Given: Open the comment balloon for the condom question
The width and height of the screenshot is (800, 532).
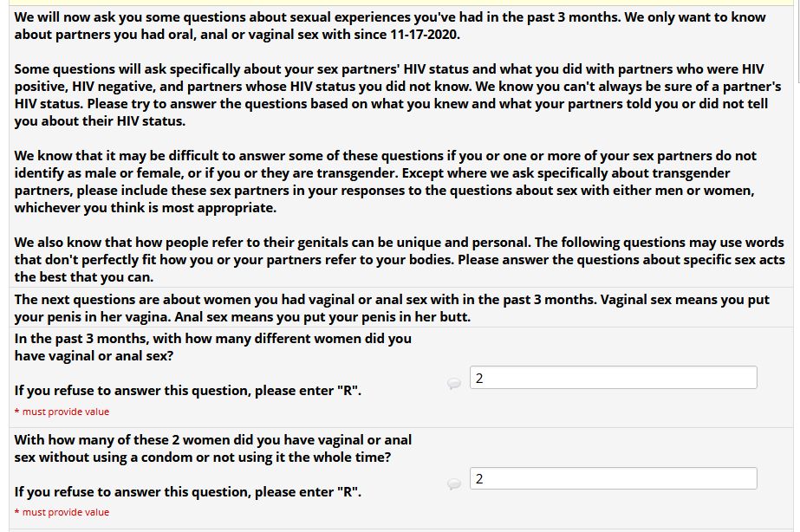Looking at the screenshot, I should 453,484.
